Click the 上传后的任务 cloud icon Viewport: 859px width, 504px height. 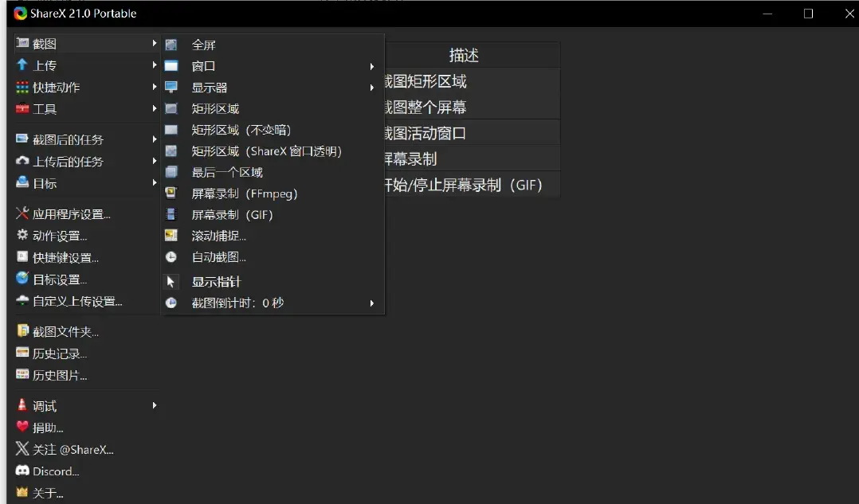(22, 160)
